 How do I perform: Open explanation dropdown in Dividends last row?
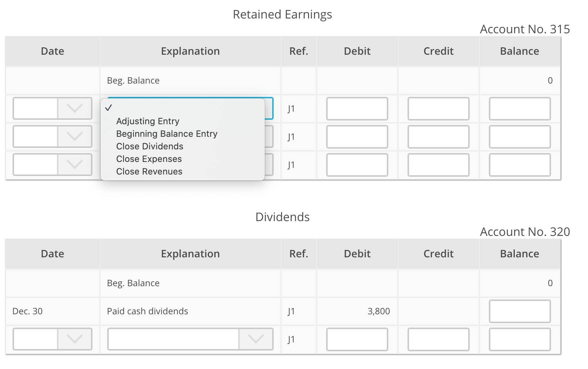point(190,339)
